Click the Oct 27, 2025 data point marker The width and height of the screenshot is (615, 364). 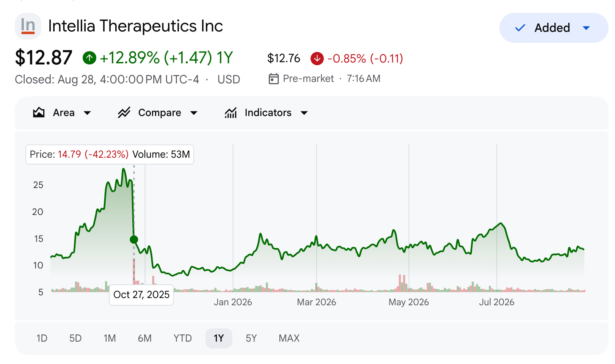point(134,239)
